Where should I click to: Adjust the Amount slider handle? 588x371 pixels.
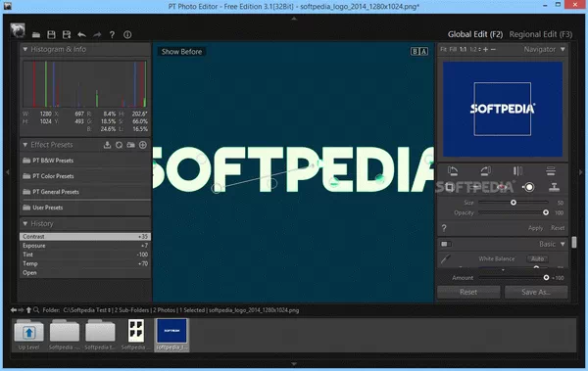[546, 278]
